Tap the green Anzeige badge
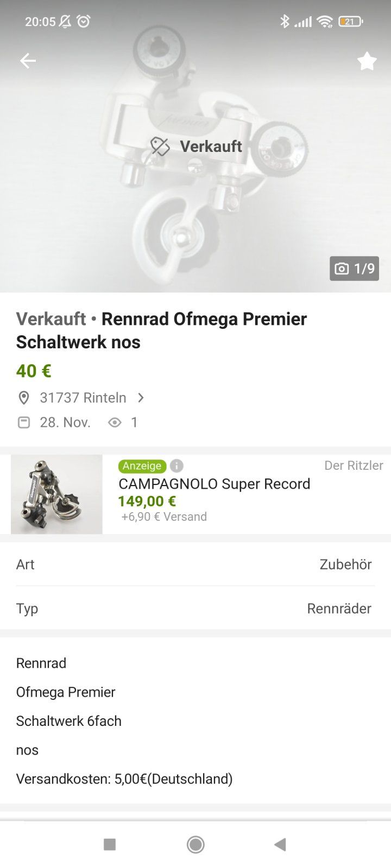 (142, 465)
